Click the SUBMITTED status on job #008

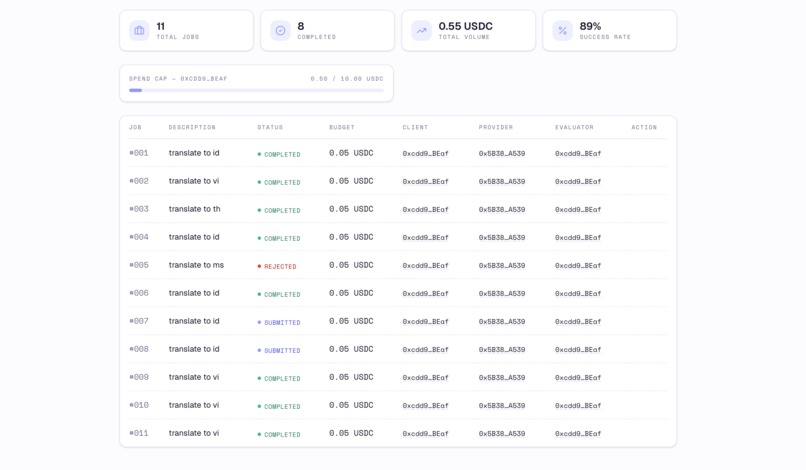[x=279, y=351]
